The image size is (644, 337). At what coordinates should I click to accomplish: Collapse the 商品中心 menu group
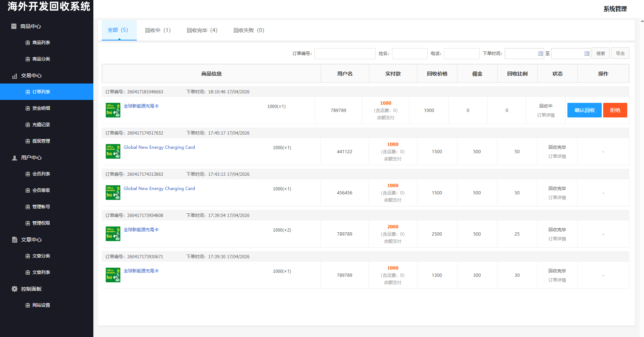31,26
